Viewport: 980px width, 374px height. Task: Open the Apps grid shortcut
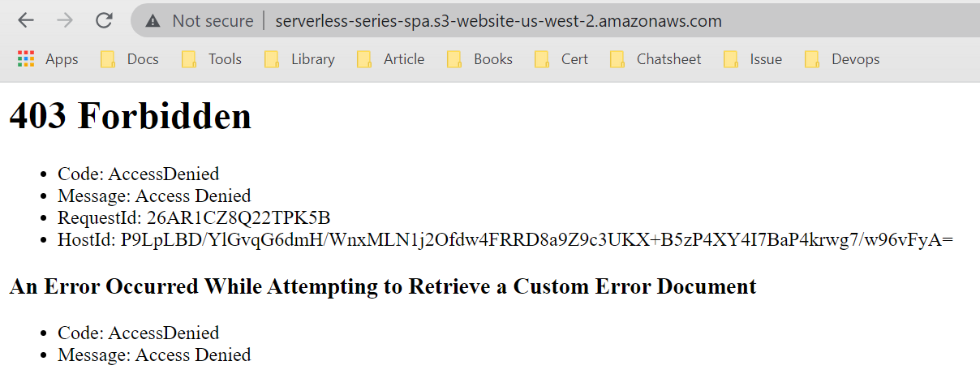[49, 59]
